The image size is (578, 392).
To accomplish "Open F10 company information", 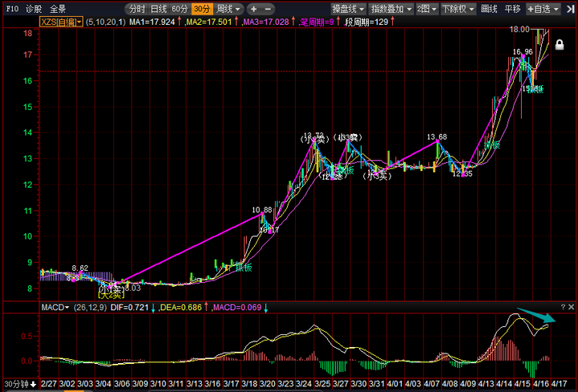I will coord(12,9).
